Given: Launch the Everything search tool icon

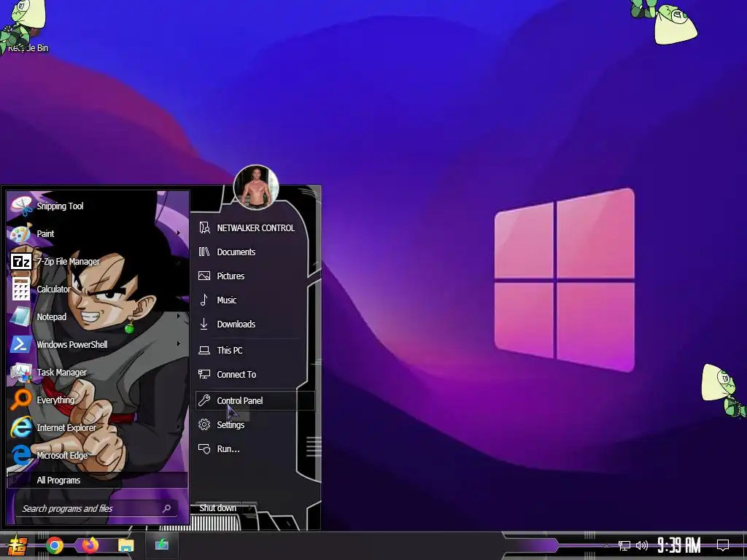Looking at the screenshot, I should (21, 400).
